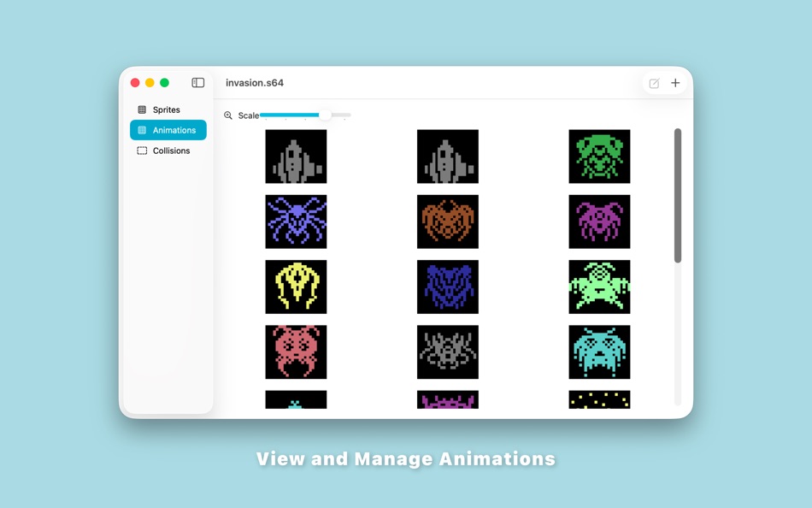Image resolution: width=812 pixels, height=508 pixels.
Task: Select the cyan jellyfish alien animation
Action: pyautogui.click(x=600, y=352)
